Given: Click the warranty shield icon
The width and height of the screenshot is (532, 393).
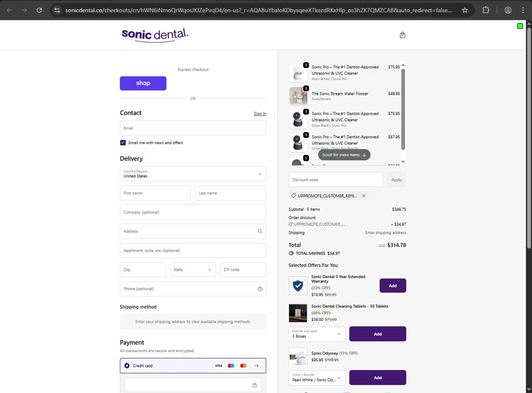Looking at the screenshot, I should (x=298, y=286).
